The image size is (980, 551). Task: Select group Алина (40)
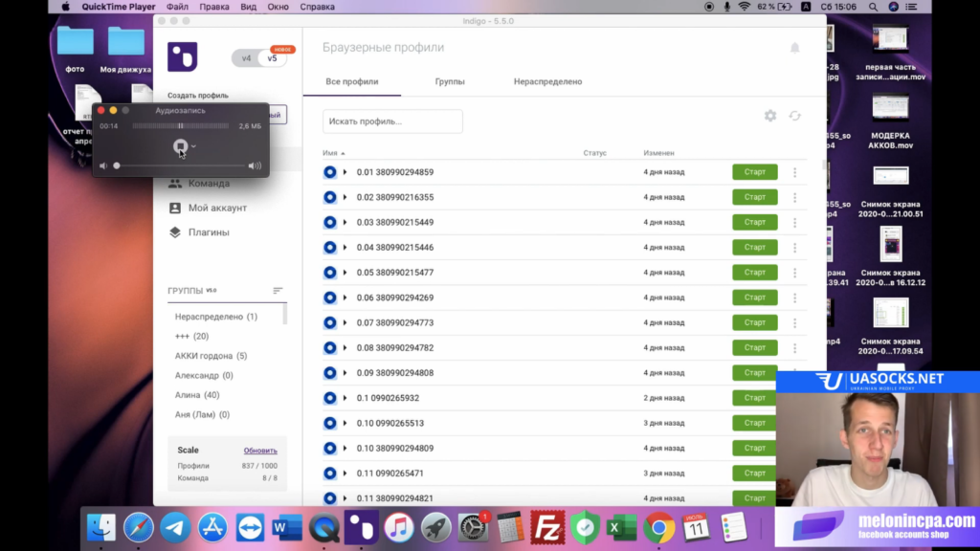point(197,395)
